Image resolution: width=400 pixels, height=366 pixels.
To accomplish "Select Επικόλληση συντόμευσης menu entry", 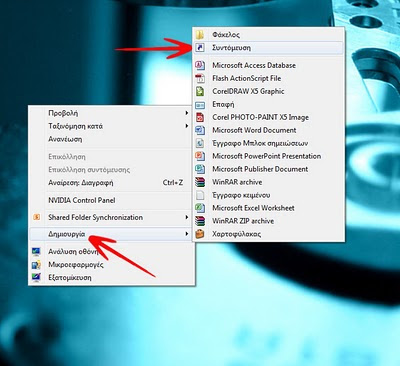I will pyautogui.click(x=111, y=170).
